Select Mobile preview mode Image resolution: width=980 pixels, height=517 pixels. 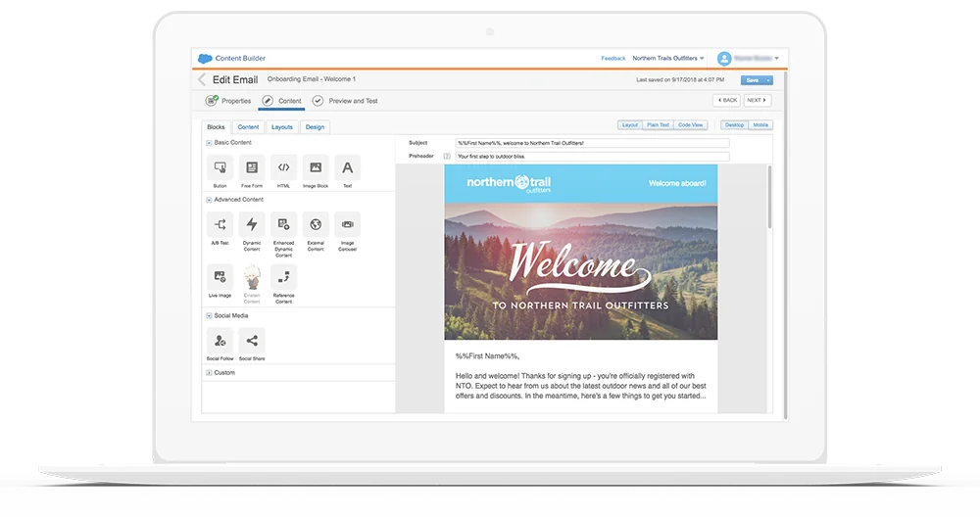(760, 125)
